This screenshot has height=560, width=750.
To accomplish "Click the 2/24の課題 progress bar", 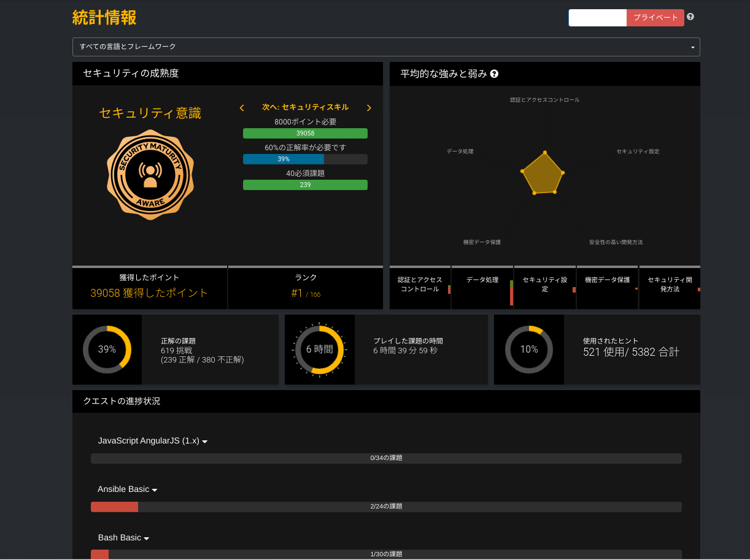I will tap(386, 507).
